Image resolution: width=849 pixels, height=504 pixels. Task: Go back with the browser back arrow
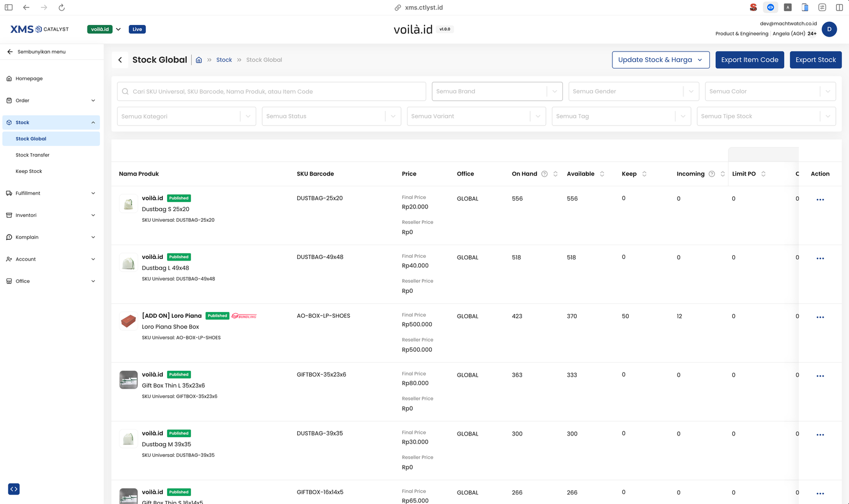(x=26, y=7)
